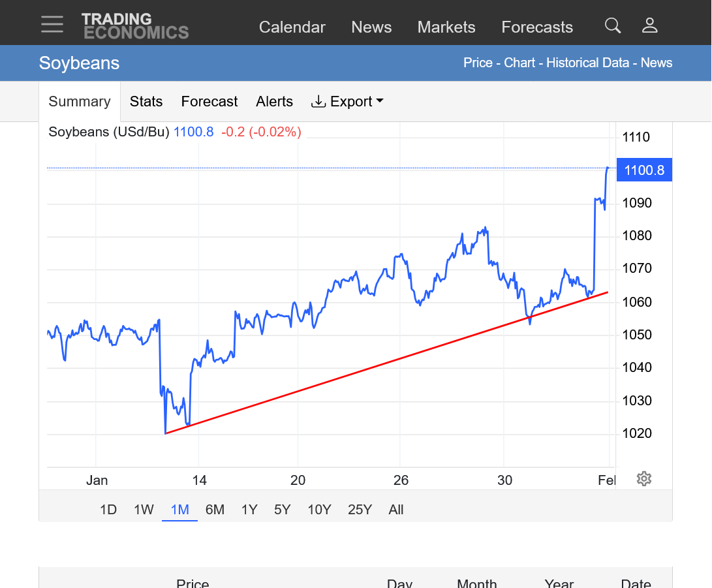Image resolution: width=712 pixels, height=588 pixels.
Task: Choose the 25Y chart range
Action: [360, 510]
